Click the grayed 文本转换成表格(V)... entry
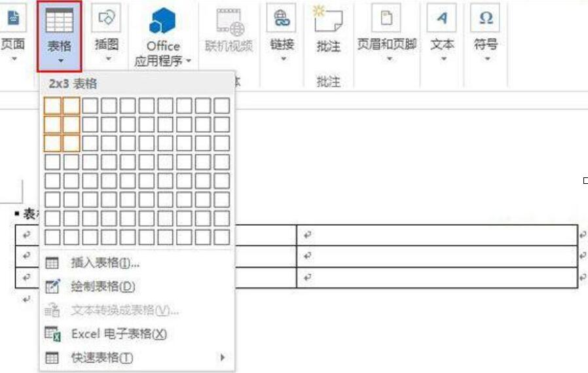 pyautogui.click(x=138, y=310)
